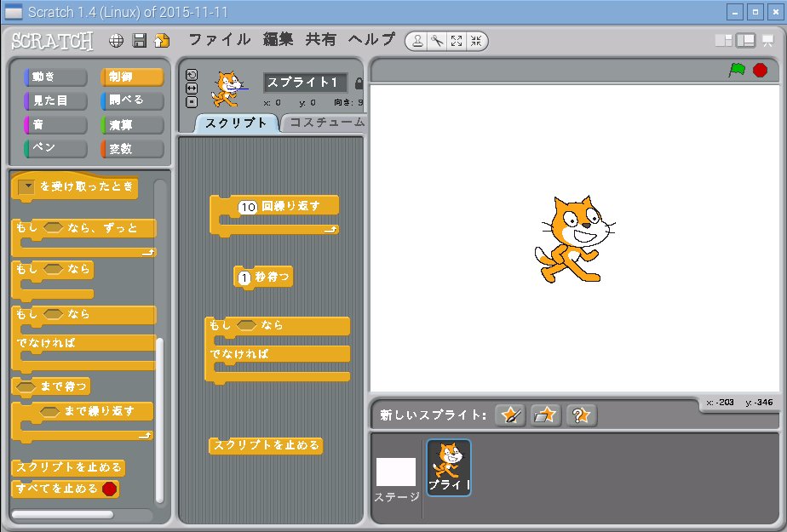Click the cat sprite on stage

574,239
